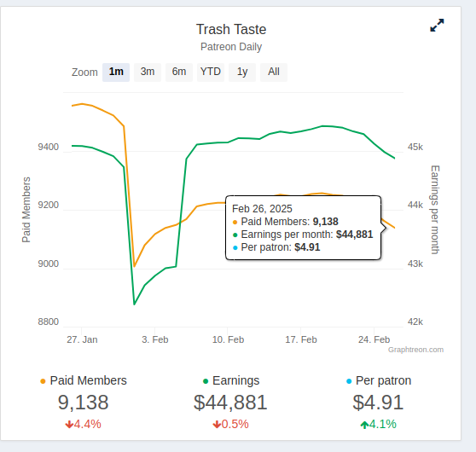Viewport: 476px width, 452px height.
Task: Click the 24. Feb axis label
Action: coord(374,339)
